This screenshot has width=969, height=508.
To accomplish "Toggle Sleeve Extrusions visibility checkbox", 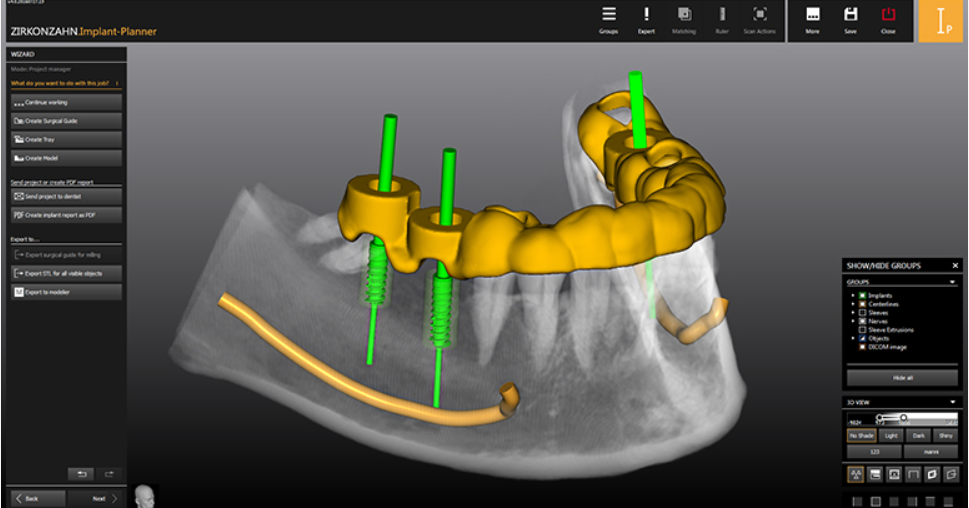I will tap(862, 330).
